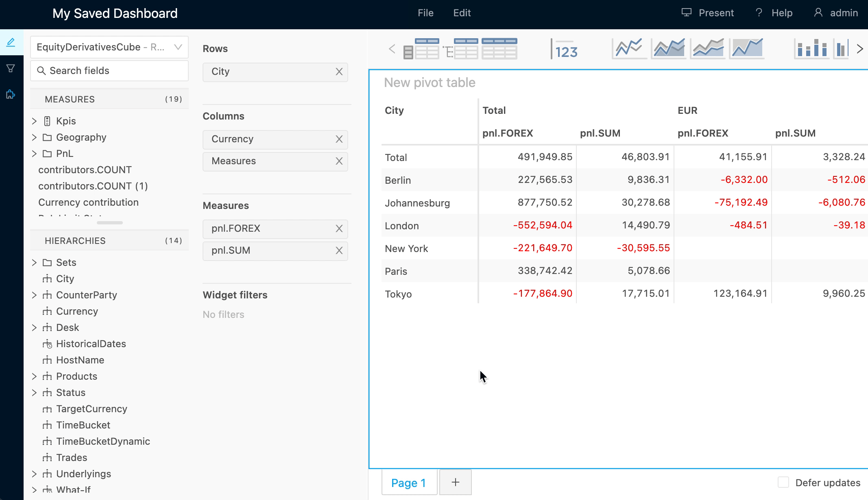Toggle the Defer updates checkbox

click(783, 482)
